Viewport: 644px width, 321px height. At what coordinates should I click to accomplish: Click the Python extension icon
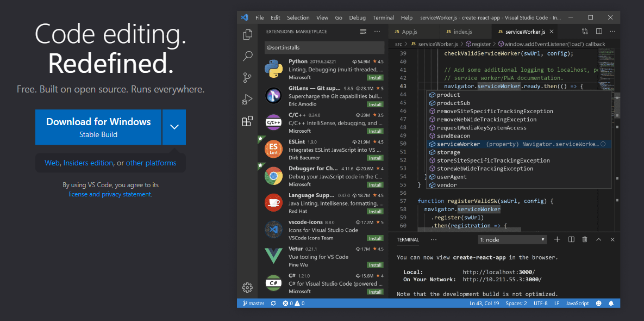273,69
